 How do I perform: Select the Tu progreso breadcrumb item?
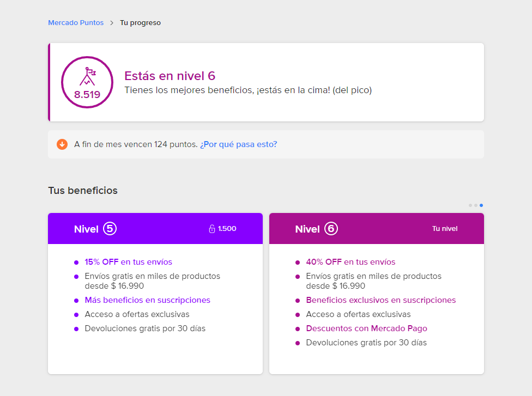pyautogui.click(x=140, y=23)
